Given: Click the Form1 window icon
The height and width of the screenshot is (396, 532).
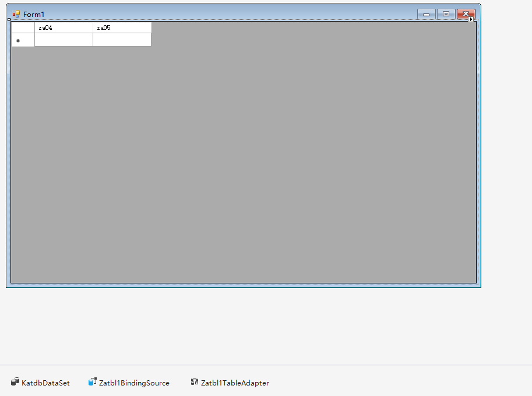Looking at the screenshot, I should (x=16, y=14).
